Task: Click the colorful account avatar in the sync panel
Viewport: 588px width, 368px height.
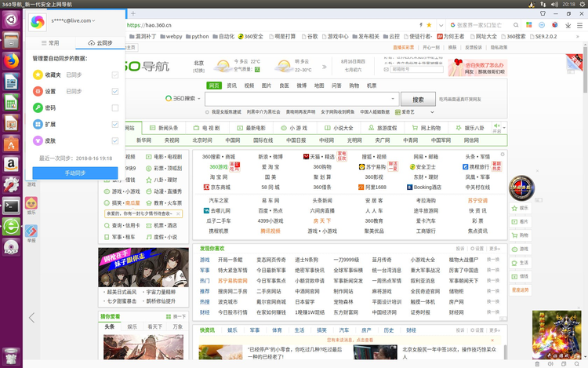Action: (x=38, y=22)
